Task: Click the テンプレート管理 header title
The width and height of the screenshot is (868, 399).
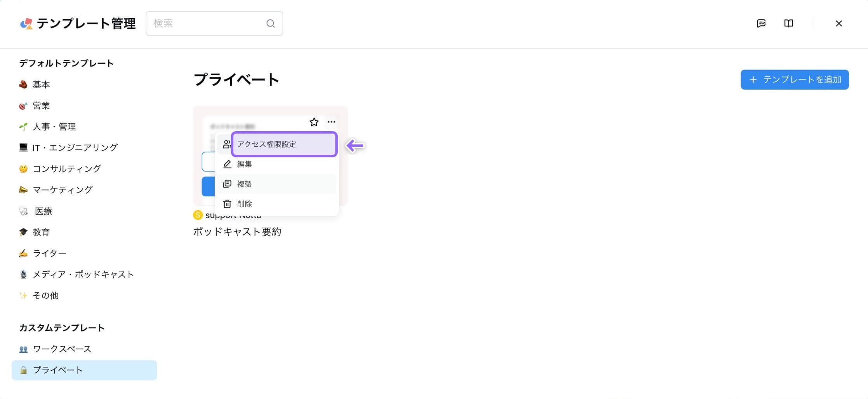Action: pos(86,24)
